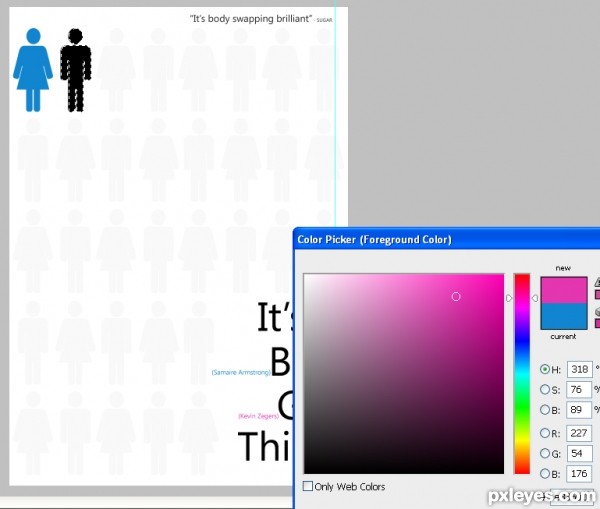The height and width of the screenshot is (509, 600).
Task: Click the "It's body swapping brilliant" quote text
Action: (251, 18)
